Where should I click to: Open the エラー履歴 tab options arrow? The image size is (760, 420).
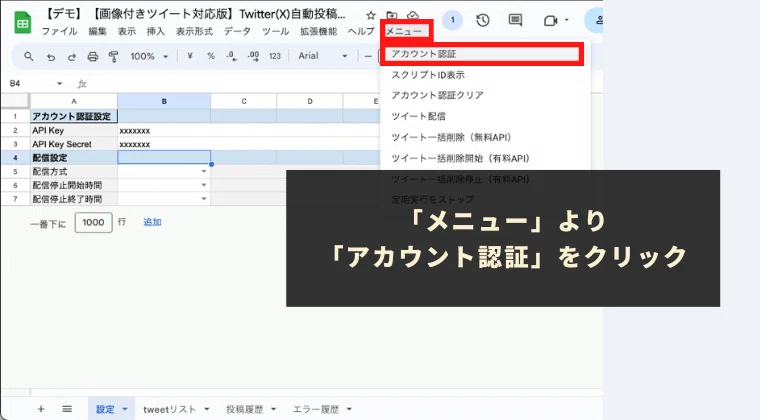pyautogui.click(x=349, y=409)
